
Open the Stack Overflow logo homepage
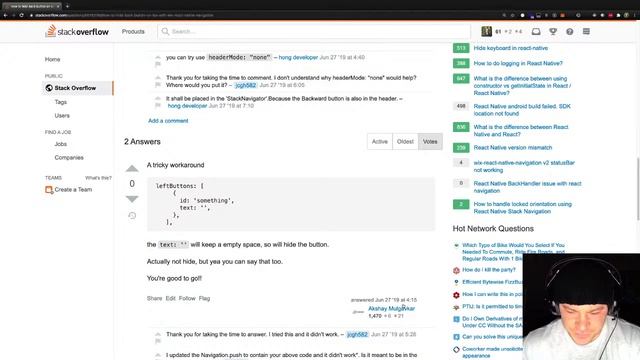point(77,31)
